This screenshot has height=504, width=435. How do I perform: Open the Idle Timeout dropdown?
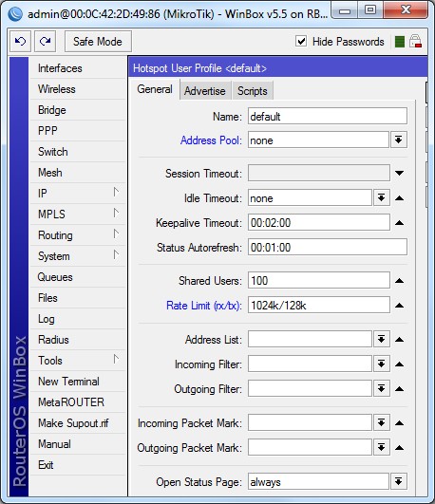pyautogui.click(x=381, y=197)
